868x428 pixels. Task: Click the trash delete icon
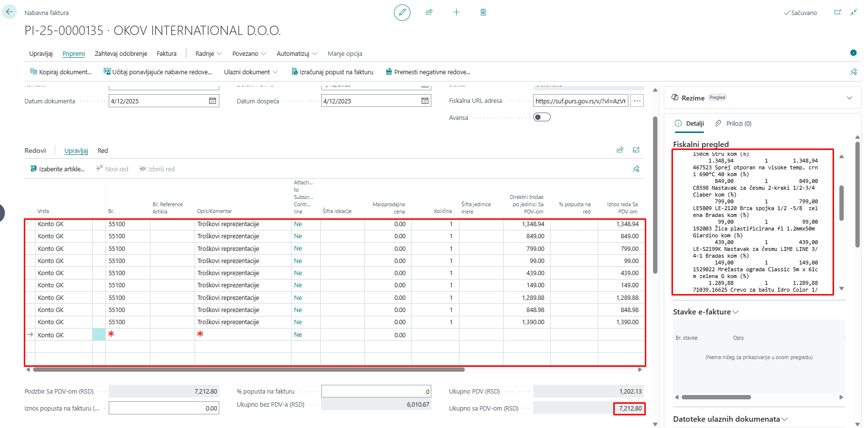tap(483, 13)
